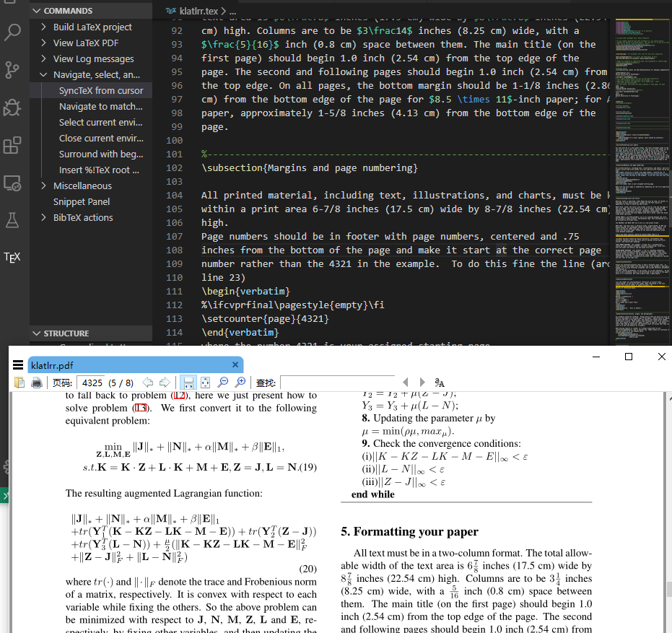Toggle whole-page fit display mode
Image resolution: width=672 pixels, height=633 pixels.
[205, 383]
